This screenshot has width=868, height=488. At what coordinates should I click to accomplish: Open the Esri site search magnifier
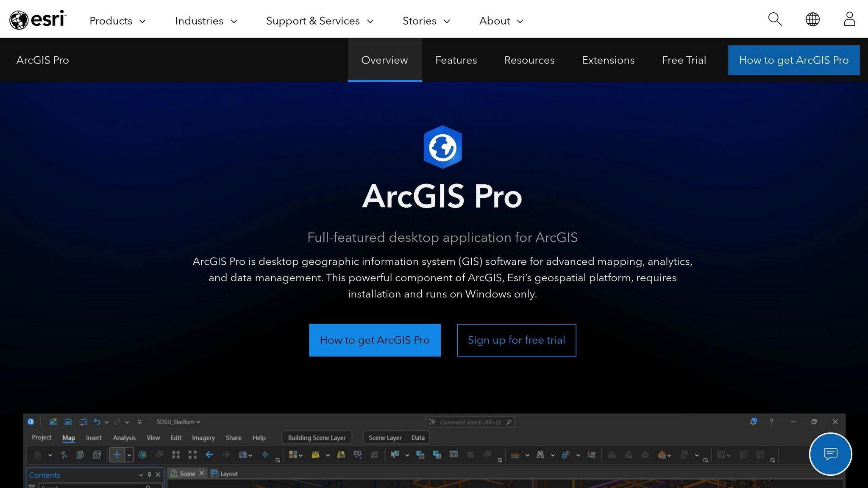pyautogui.click(x=774, y=19)
